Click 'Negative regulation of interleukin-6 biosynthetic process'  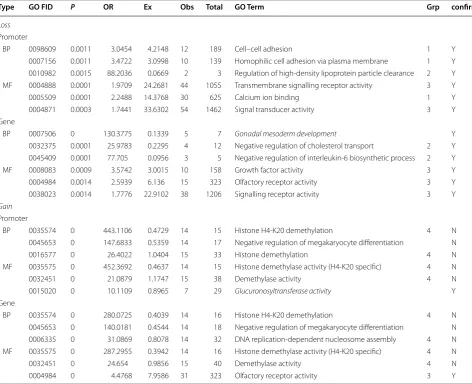point(325,158)
